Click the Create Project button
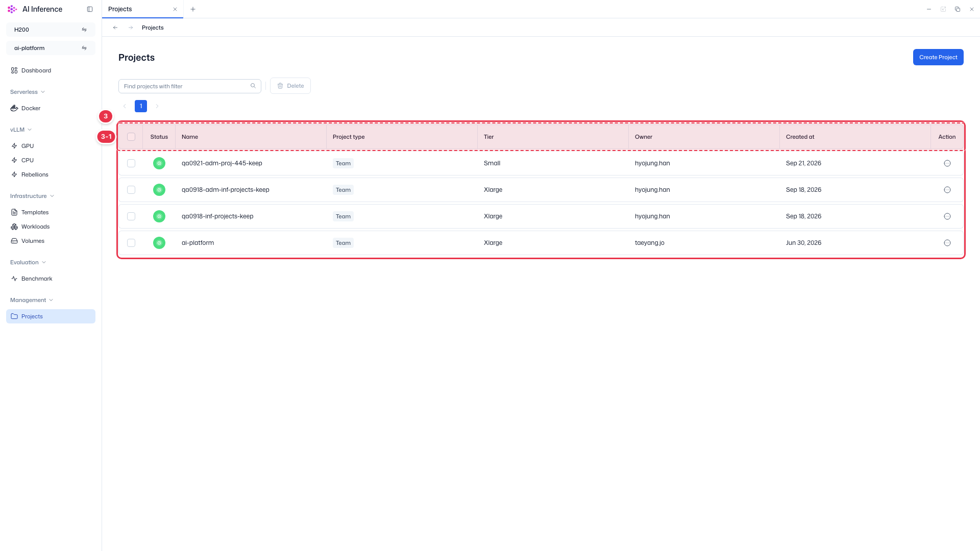The height and width of the screenshot is (551, 980). [x=938, y=57]
